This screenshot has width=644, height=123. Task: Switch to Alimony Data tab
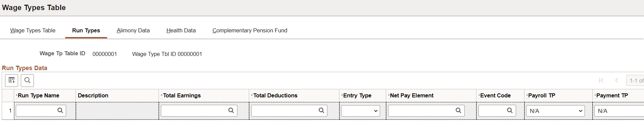(x=133, y=30)
